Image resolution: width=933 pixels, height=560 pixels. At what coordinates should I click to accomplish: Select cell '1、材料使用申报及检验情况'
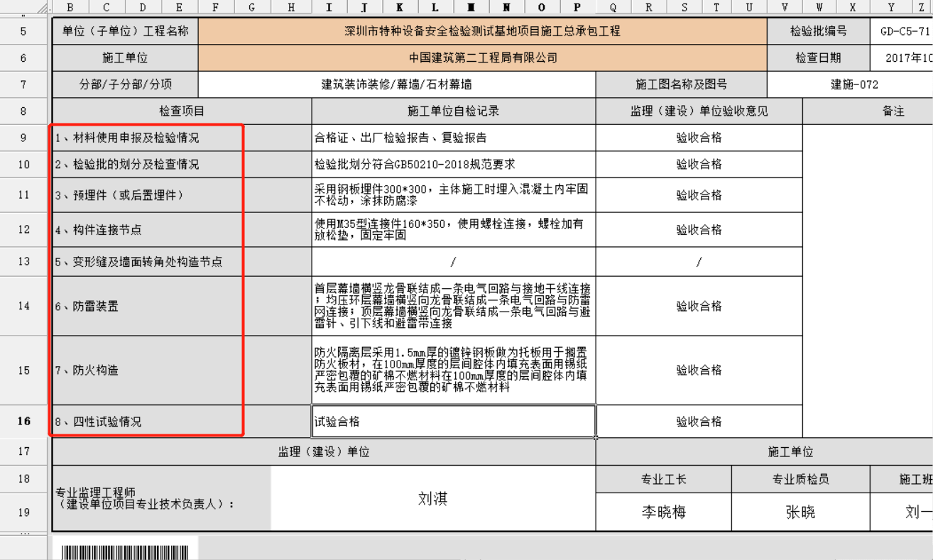(182, 138)
